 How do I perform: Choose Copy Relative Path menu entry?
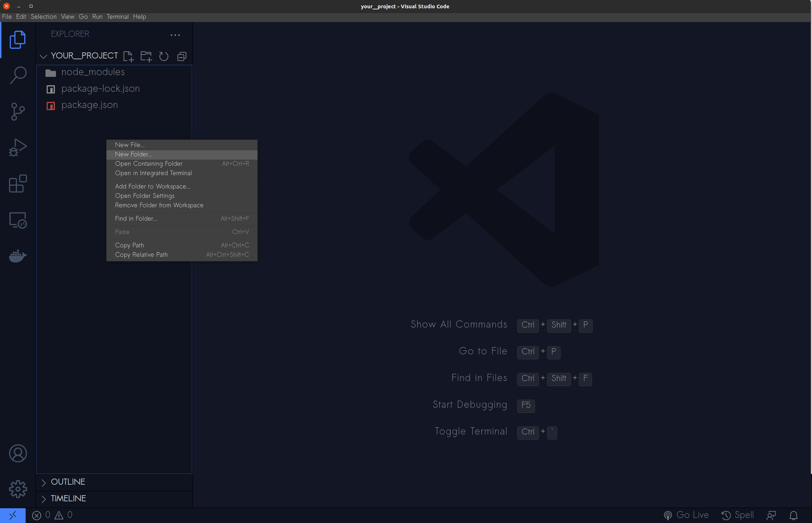[x=182, y=255]
